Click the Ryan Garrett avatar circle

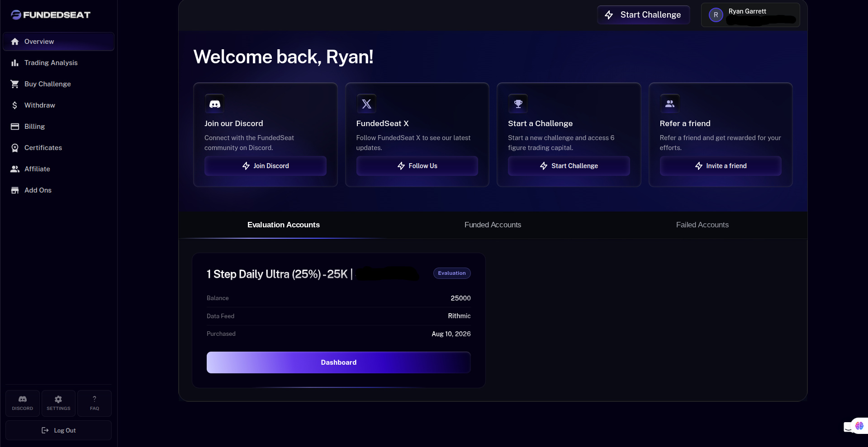point(716,15)
